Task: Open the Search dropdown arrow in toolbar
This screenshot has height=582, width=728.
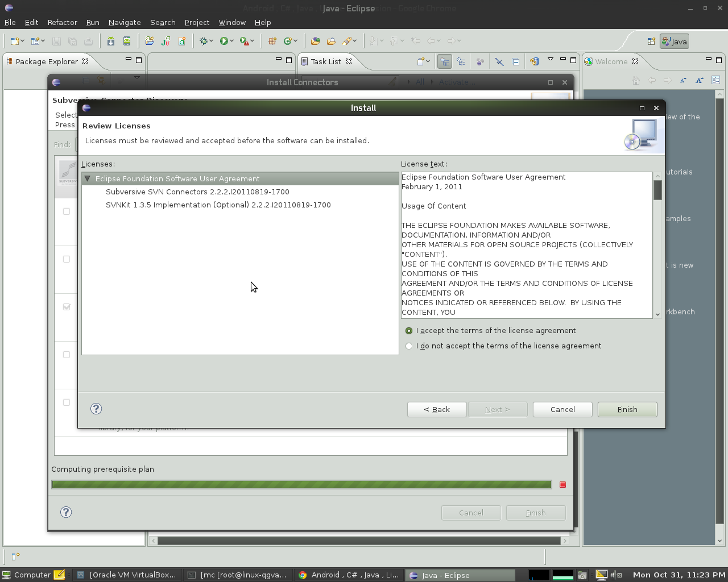Action: [x=354, y=41]
